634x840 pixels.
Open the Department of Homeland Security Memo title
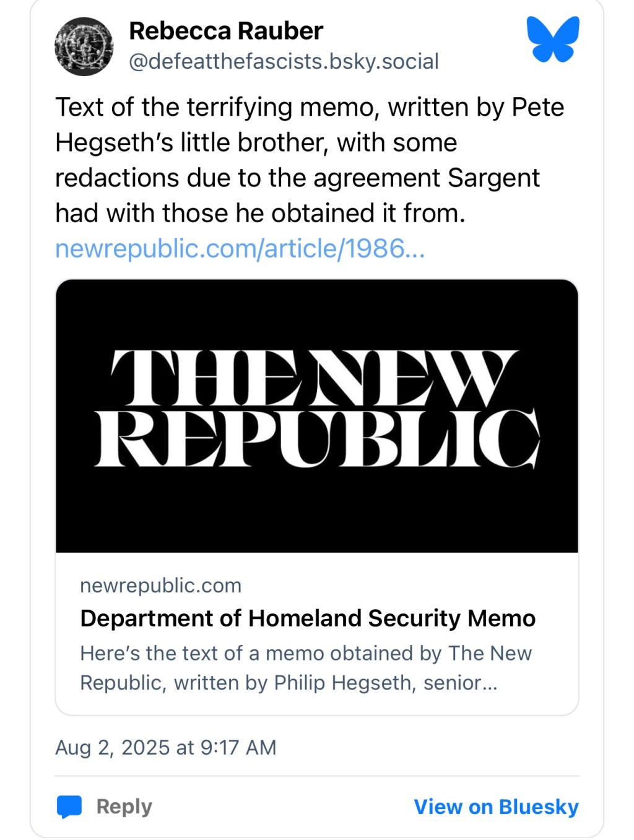tap(308, 618)
